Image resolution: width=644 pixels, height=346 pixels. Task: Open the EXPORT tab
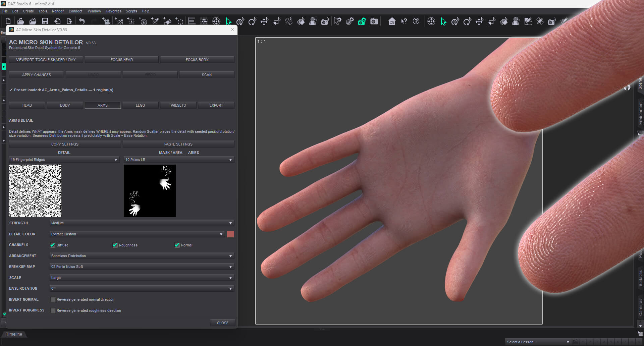pyautogui.click(x=216, y=105)
